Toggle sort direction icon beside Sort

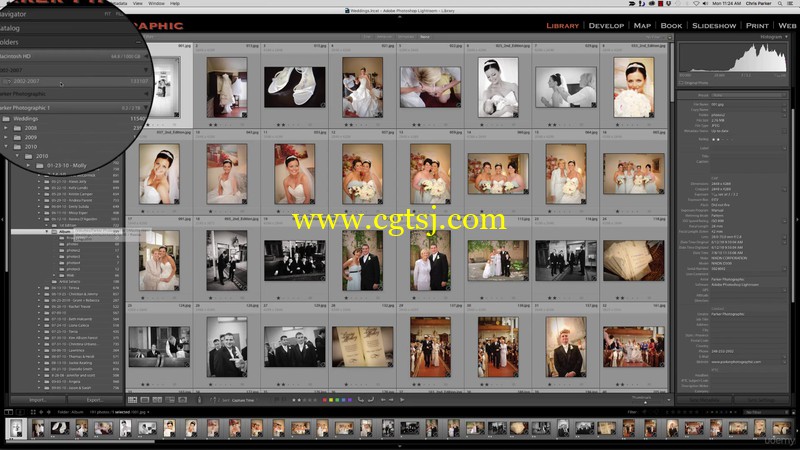click(x=214, y=400)
